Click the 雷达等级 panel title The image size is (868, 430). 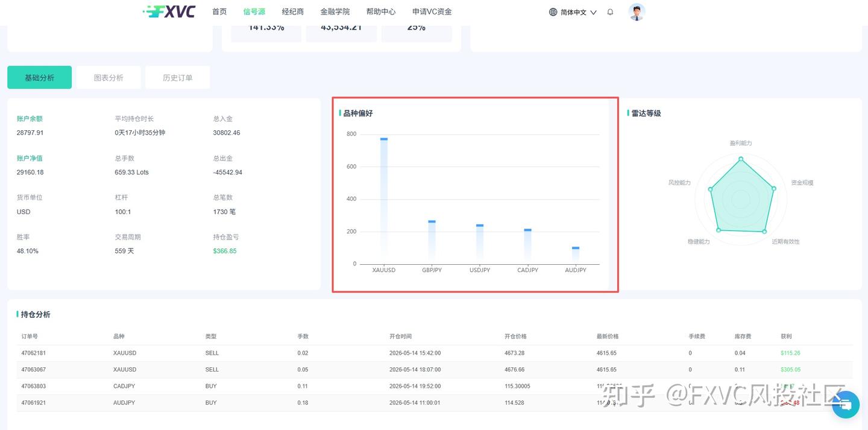[646, 113]
